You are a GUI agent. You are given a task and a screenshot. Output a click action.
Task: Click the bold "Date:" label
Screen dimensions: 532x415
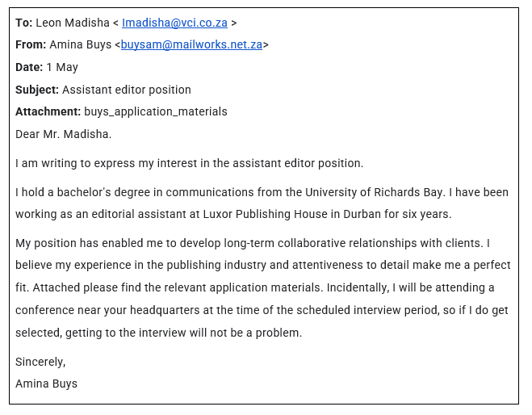tap(29, 67)
